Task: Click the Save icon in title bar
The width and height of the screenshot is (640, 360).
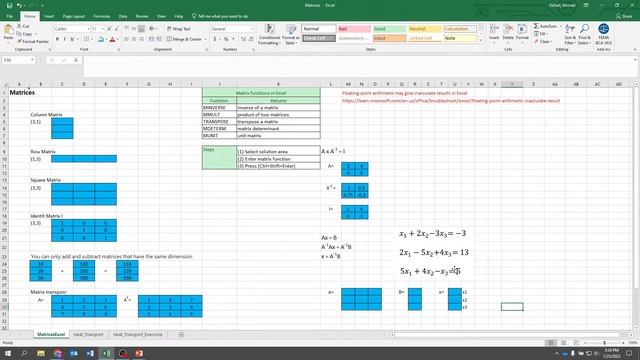Action: click(x=9, y=6)
